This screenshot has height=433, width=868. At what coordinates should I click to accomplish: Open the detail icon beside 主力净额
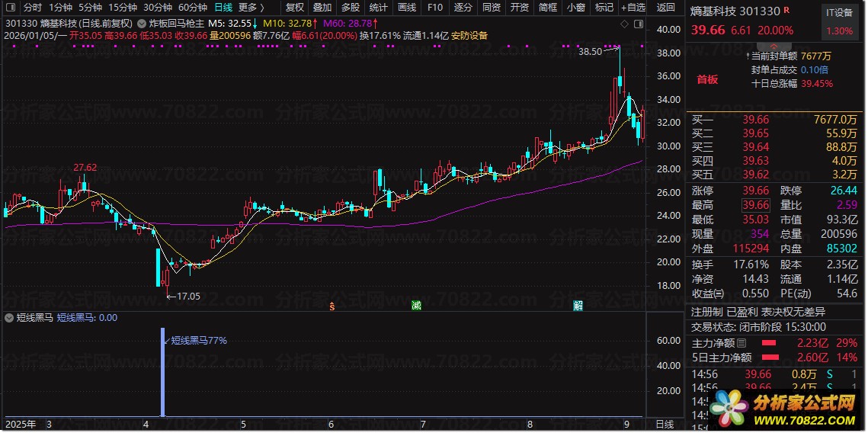coord(741,344)
